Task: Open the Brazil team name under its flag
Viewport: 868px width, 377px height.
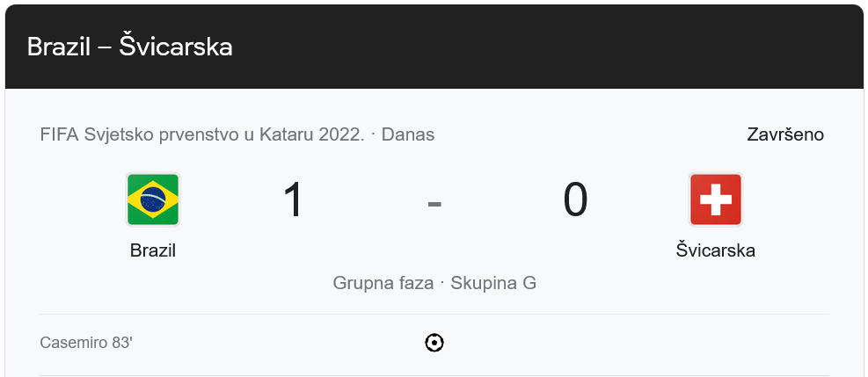Action: 153,250
